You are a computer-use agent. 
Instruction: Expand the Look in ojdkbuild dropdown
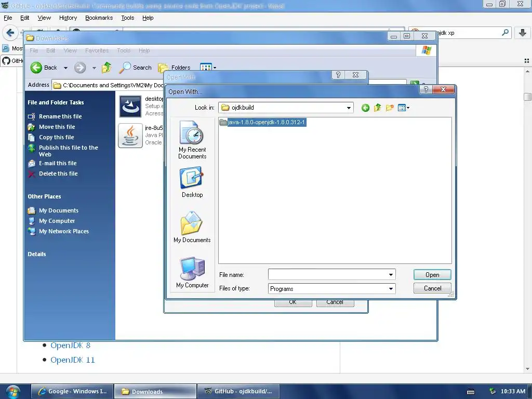click(x=349, y=108)
